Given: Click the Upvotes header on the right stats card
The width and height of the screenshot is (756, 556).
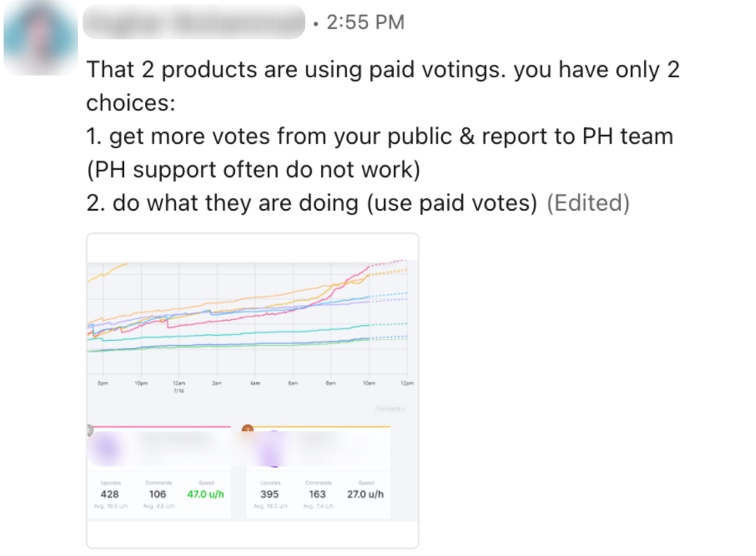Looking at the screenshot, I should (x=270, y=483).
